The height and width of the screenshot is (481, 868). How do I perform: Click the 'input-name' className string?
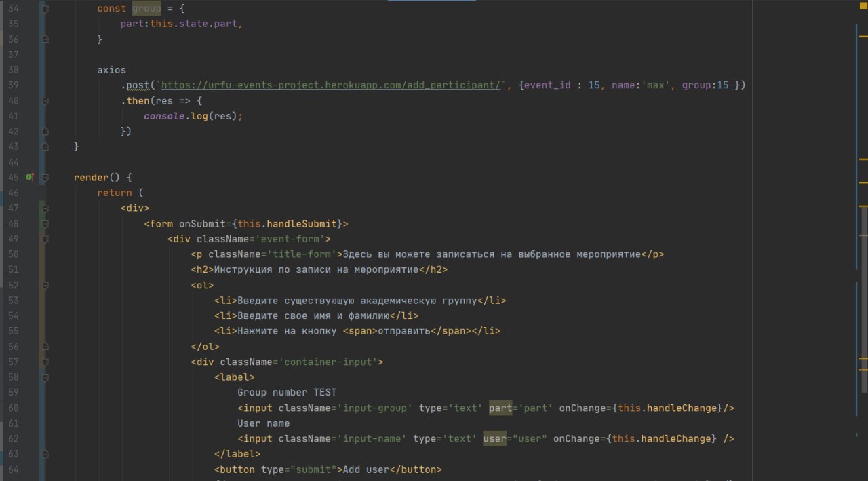(372, 438)
